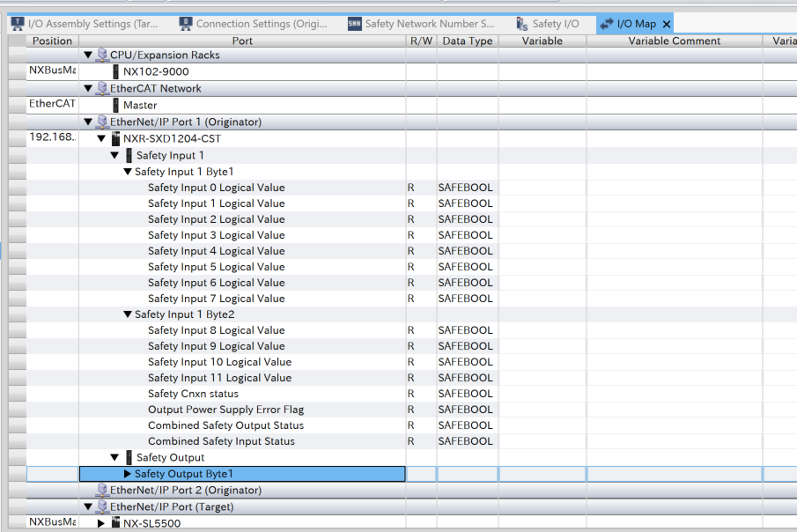Click EtherNet/IP Port 2 (Originator) icon

point(102,490)
